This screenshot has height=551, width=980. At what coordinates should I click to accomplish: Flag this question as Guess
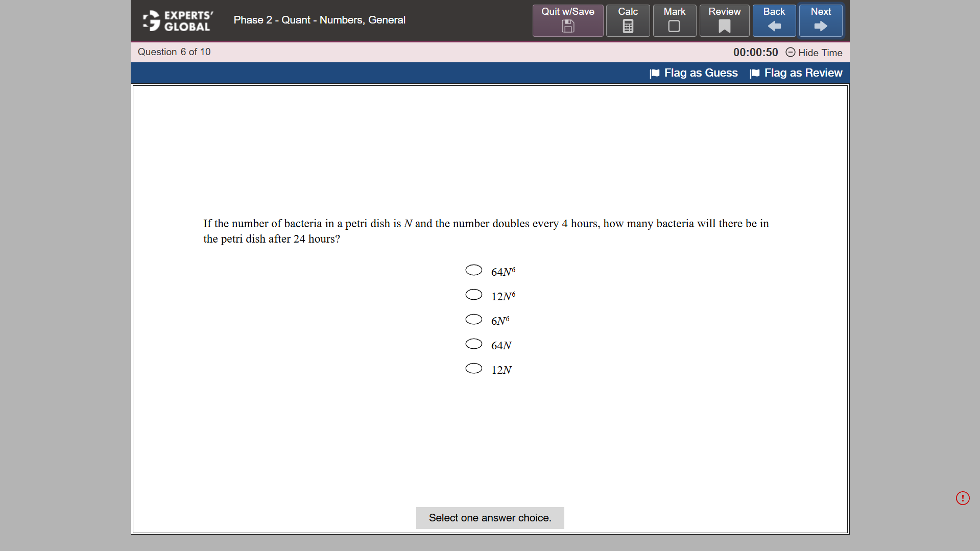tap(701, 73)
